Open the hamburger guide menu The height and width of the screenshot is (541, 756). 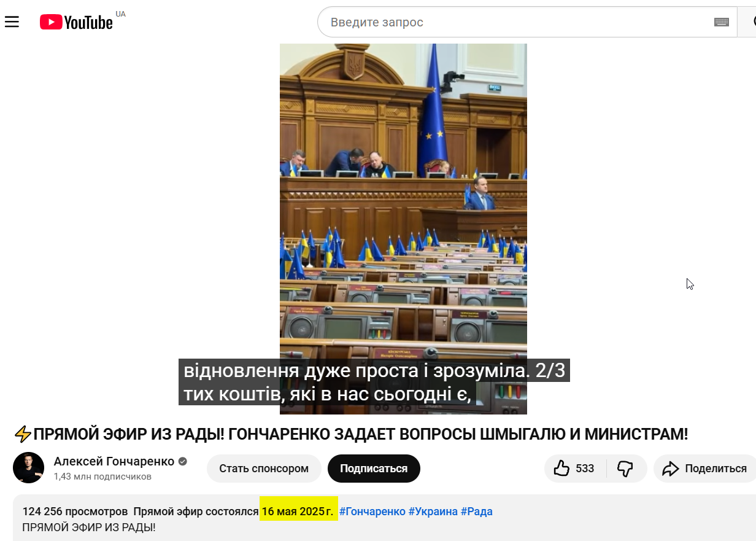coord(12,22)
